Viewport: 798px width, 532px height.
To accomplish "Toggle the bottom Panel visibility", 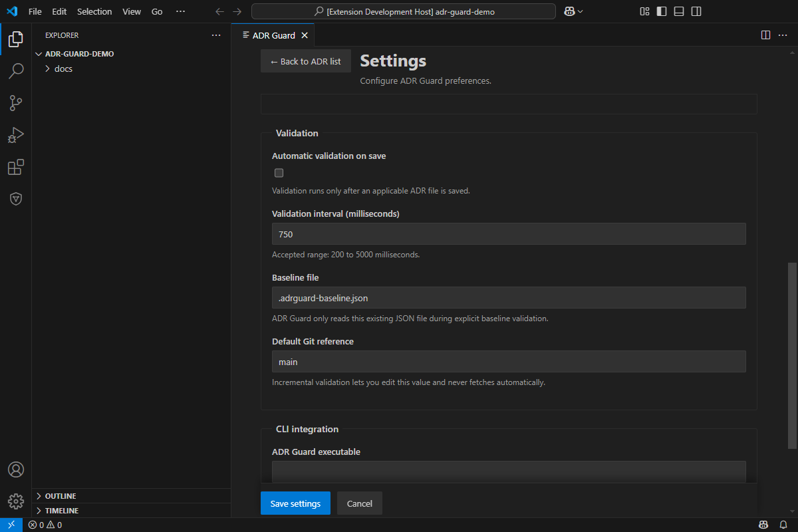I will coord(679,11).
